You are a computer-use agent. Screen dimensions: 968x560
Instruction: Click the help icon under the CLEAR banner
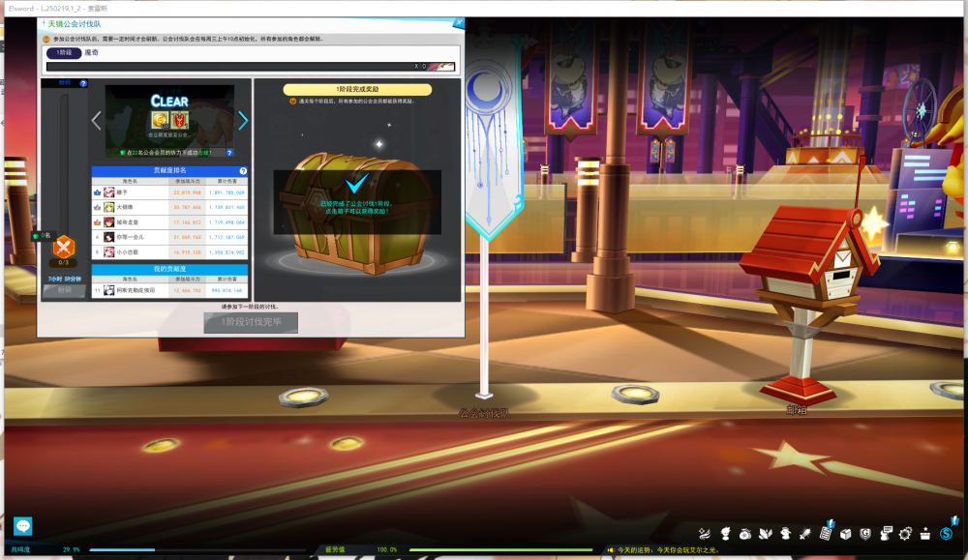229,153
